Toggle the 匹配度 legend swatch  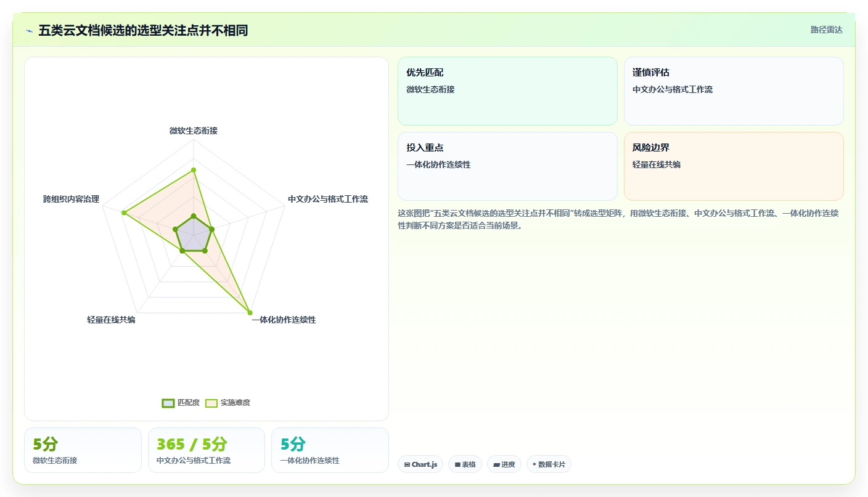[x=168, y=403]
